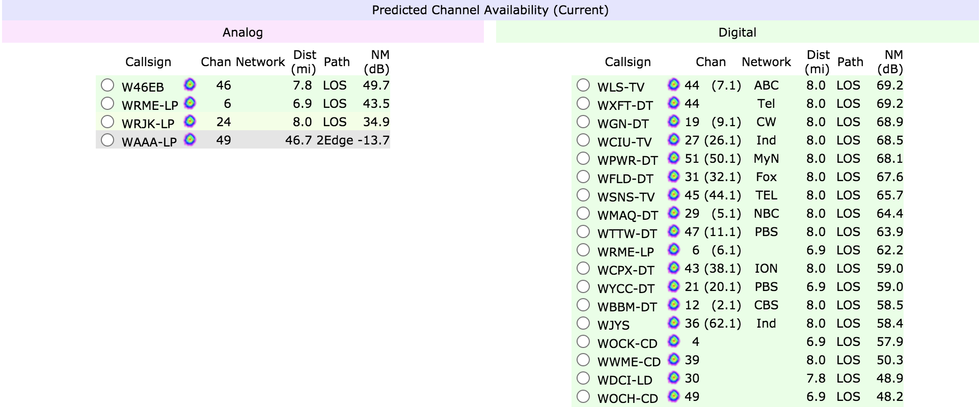The image size is (980, 407).
Task: Select the WOCH-CD radio button
Action: [x=583, y=396]
